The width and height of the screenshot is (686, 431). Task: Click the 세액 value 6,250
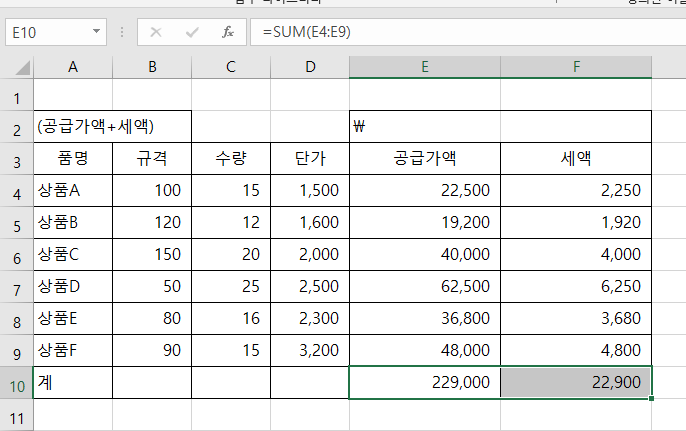click(x=576, y=286)
